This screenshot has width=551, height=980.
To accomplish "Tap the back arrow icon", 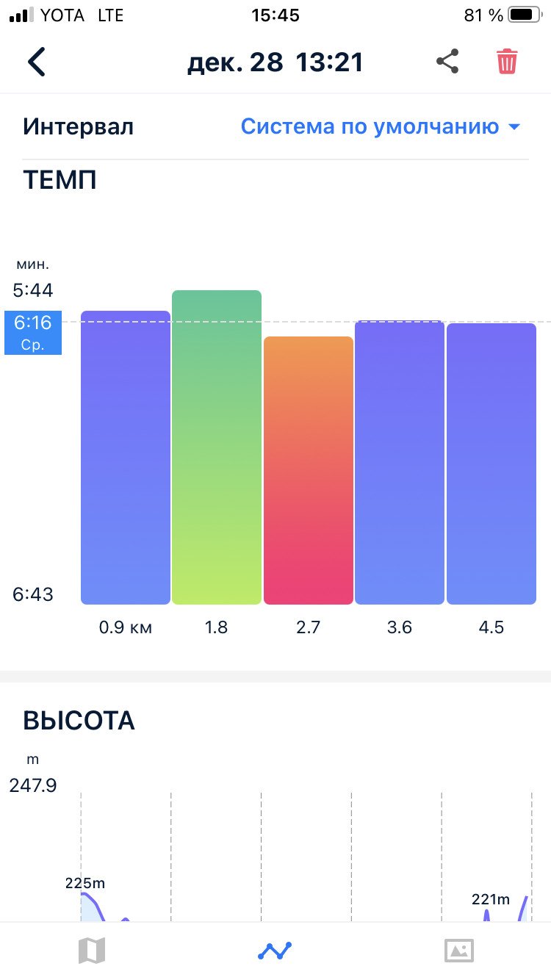I will click(x=37, y=62).
